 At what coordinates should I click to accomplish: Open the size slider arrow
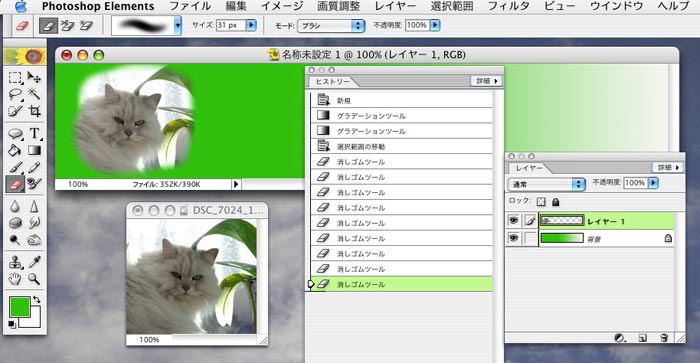251,25
